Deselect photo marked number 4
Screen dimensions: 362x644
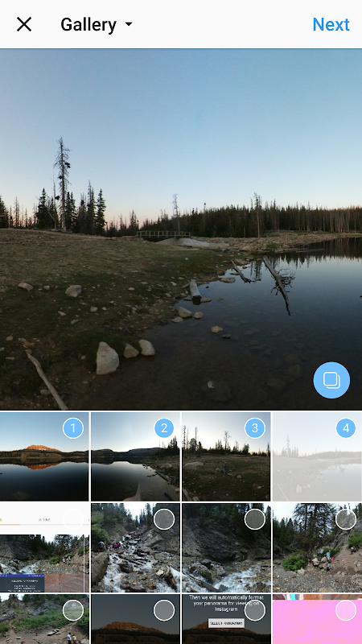coord(346,428)
